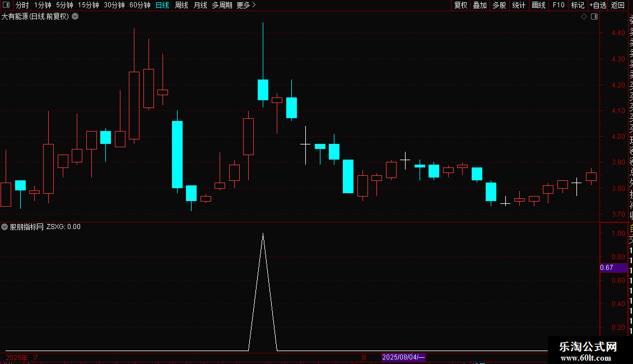Click the 3.70 price axis label
The width and height of the screenshot is (633, 364).
[618, 214]
